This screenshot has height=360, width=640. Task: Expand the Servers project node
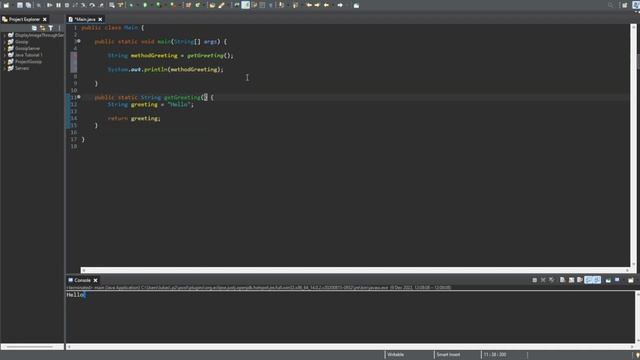(x=4, y=68)
